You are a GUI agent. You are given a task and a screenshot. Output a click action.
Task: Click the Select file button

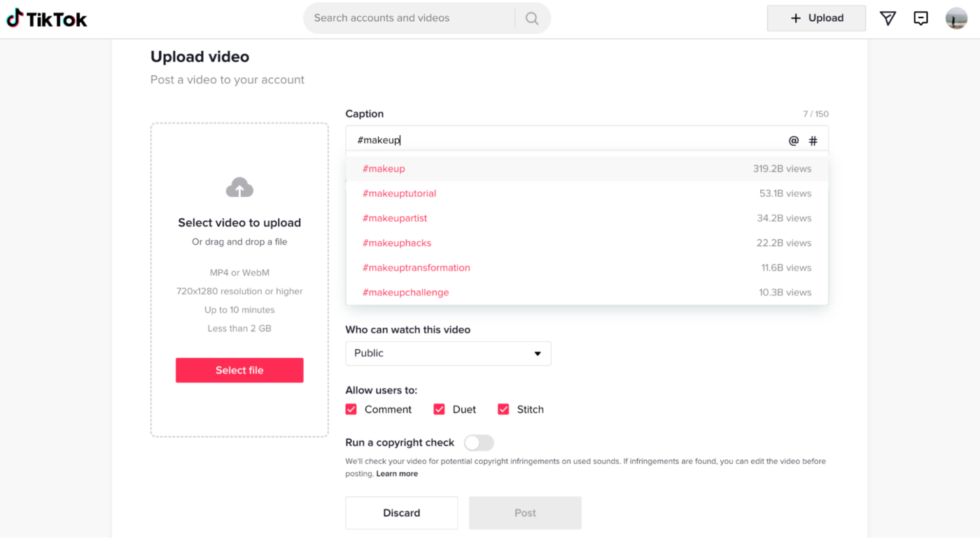point(239,370)
